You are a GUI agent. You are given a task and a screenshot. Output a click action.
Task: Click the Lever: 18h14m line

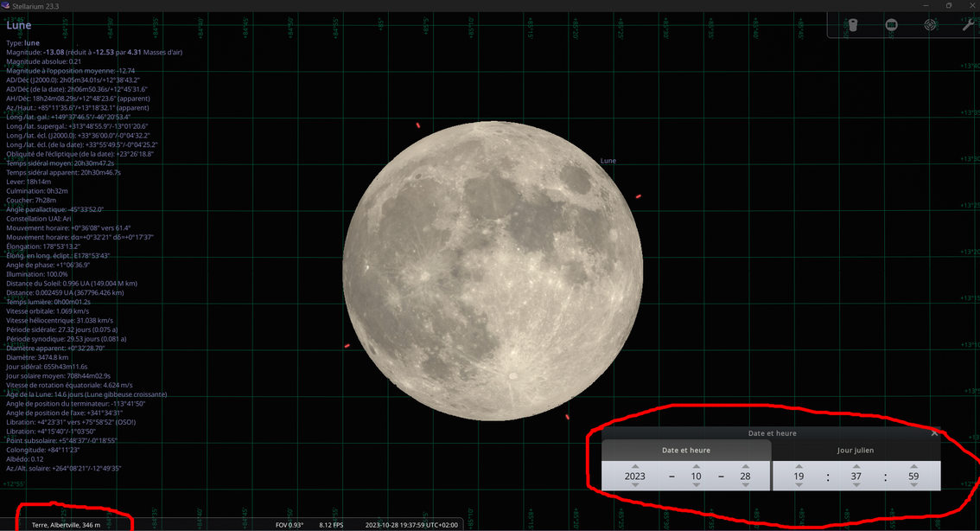[x=29, y=182]
